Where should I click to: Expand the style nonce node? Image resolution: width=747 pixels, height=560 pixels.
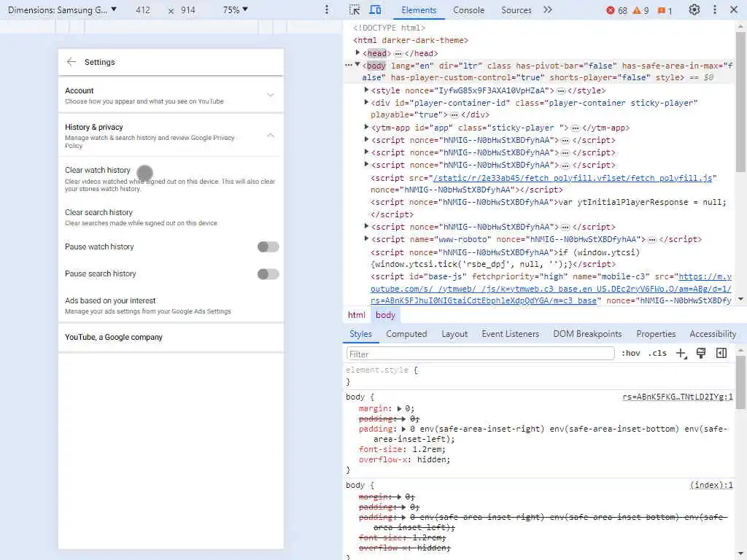366,90
